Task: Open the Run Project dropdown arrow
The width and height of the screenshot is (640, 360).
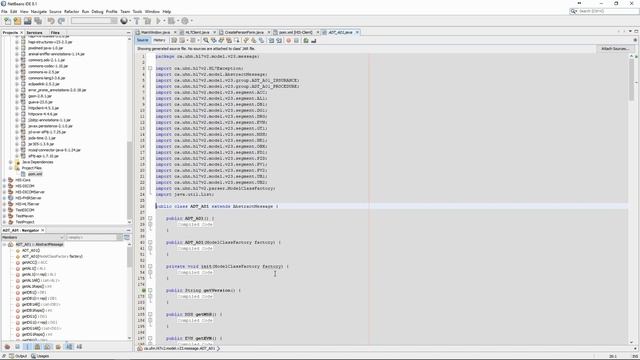Action: pos(164,21)
